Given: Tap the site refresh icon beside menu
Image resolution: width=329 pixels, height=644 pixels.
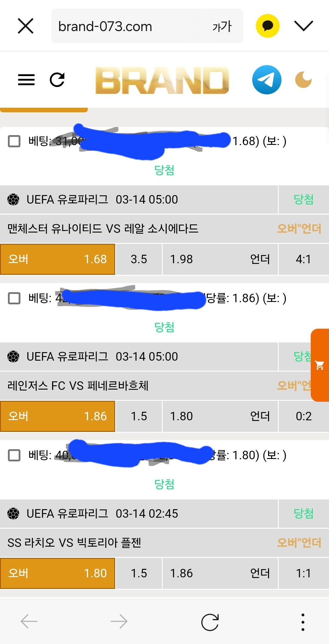Looking at the screenshot, I should [x=57, y=80].
